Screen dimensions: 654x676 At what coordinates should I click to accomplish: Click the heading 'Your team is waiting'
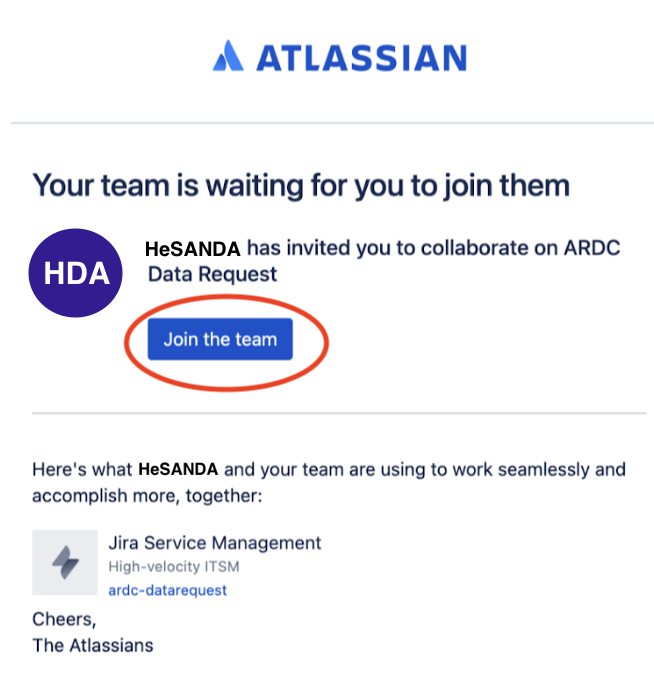(300, 185)
